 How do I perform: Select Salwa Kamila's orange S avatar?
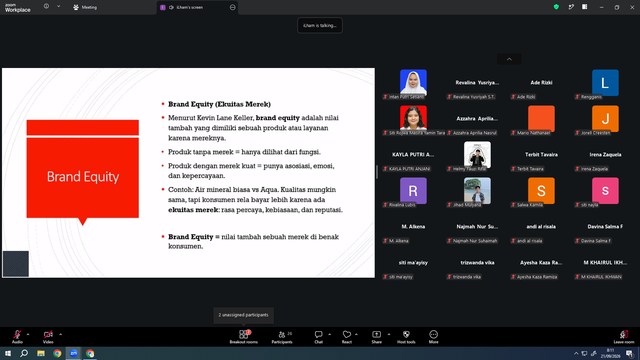[541, 191]
